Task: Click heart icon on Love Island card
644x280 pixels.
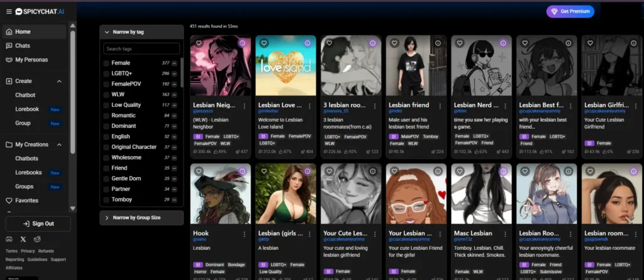Action: (264, 43)
